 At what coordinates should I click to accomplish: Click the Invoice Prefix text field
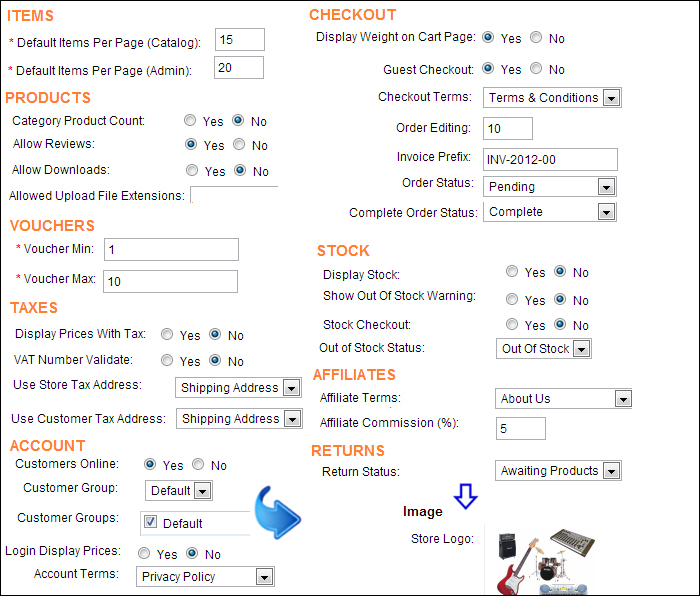[550, 160]
